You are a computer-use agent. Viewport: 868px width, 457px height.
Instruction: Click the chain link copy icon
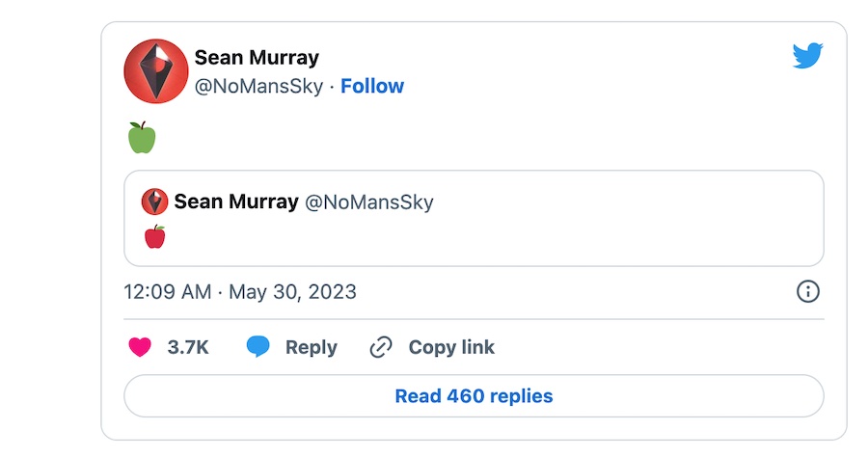382,347
